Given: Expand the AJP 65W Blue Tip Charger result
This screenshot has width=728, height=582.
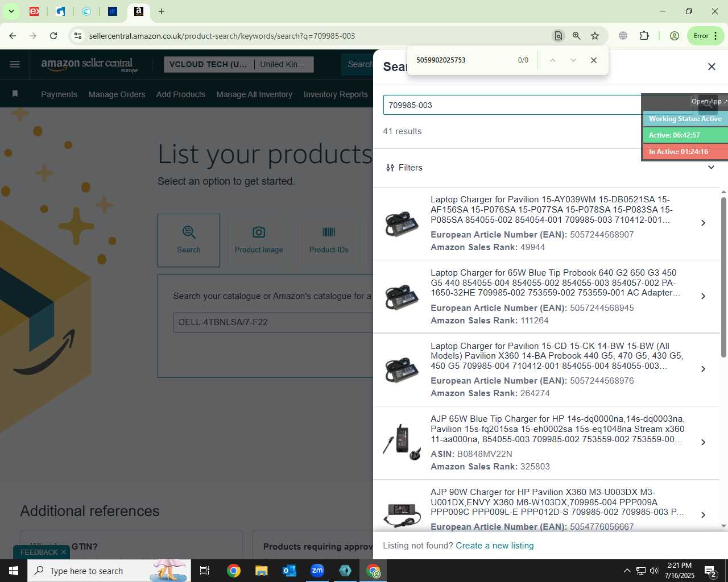Looking at the screenshot, I should pyautogui.click(x=703, y=442).
